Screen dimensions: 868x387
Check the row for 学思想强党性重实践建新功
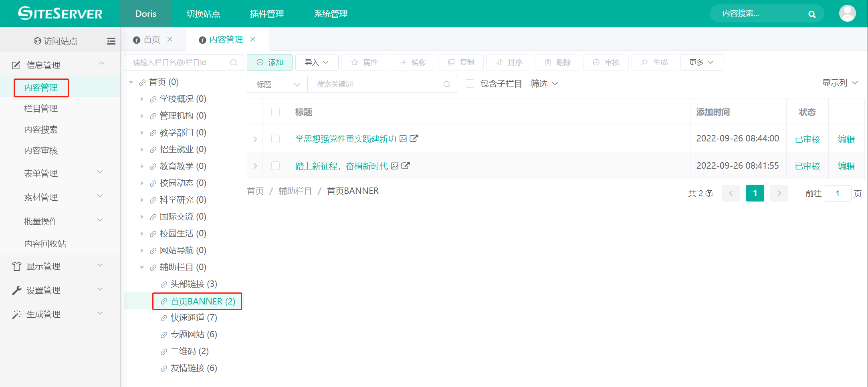(276, 139)
